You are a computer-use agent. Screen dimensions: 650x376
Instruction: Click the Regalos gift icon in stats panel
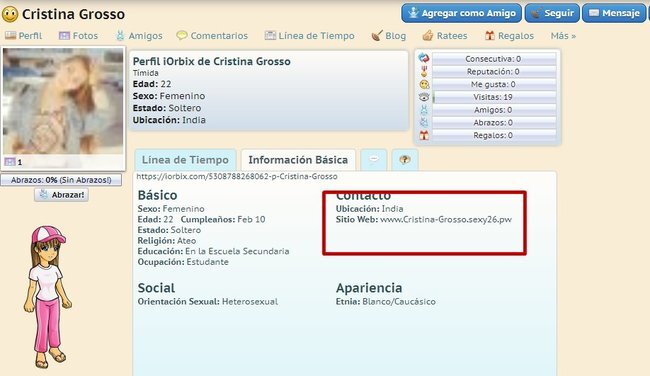pyautogui.click(x=424, y=135)
